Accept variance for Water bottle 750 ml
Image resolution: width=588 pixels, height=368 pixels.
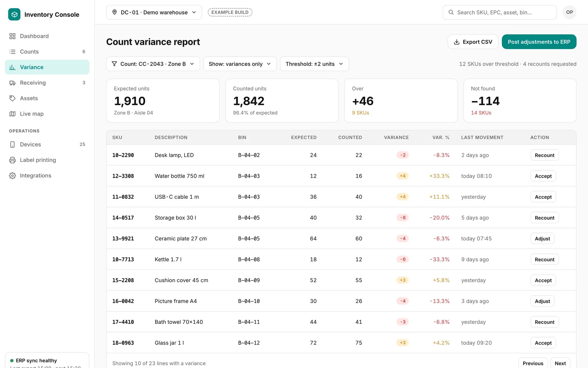point(543,176)
